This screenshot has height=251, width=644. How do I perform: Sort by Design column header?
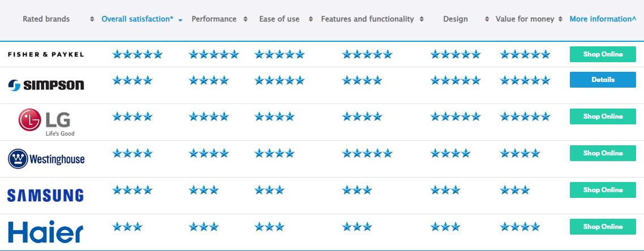456,19
